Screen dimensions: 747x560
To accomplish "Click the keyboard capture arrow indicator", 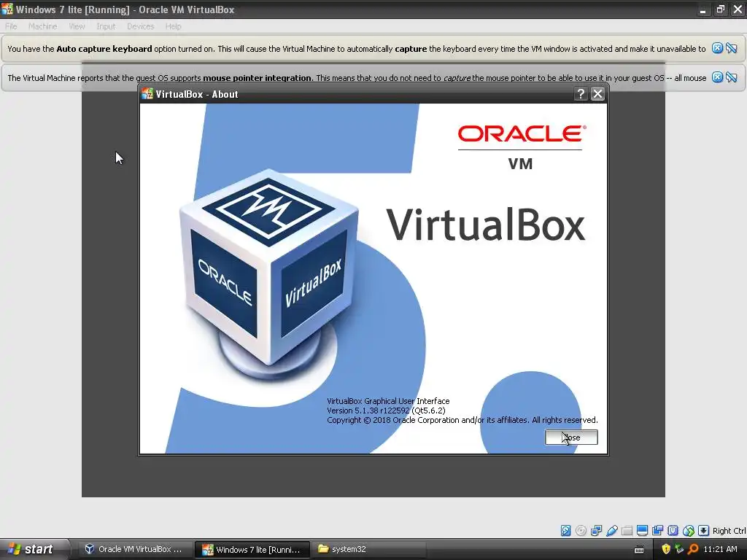I will coord(704,531).
